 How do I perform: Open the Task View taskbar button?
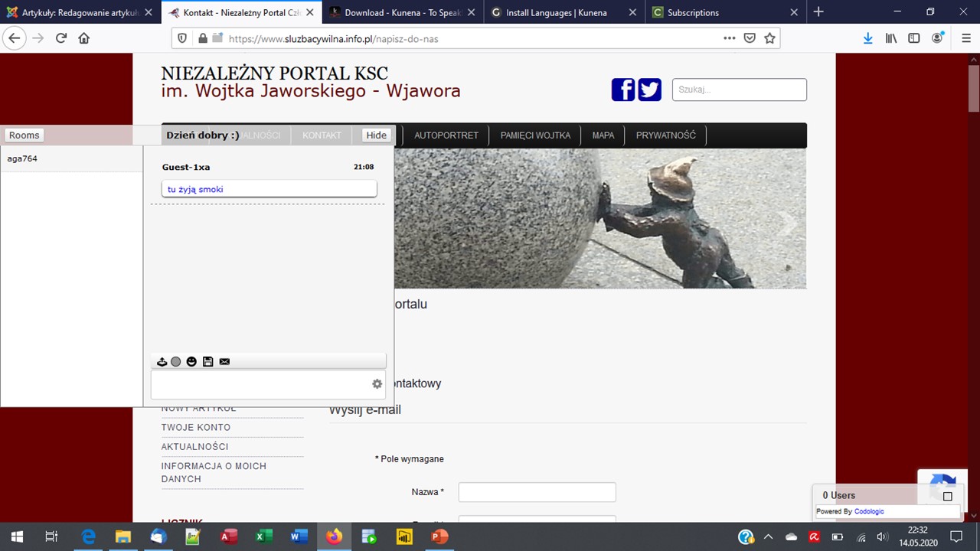tap(51, 536)
